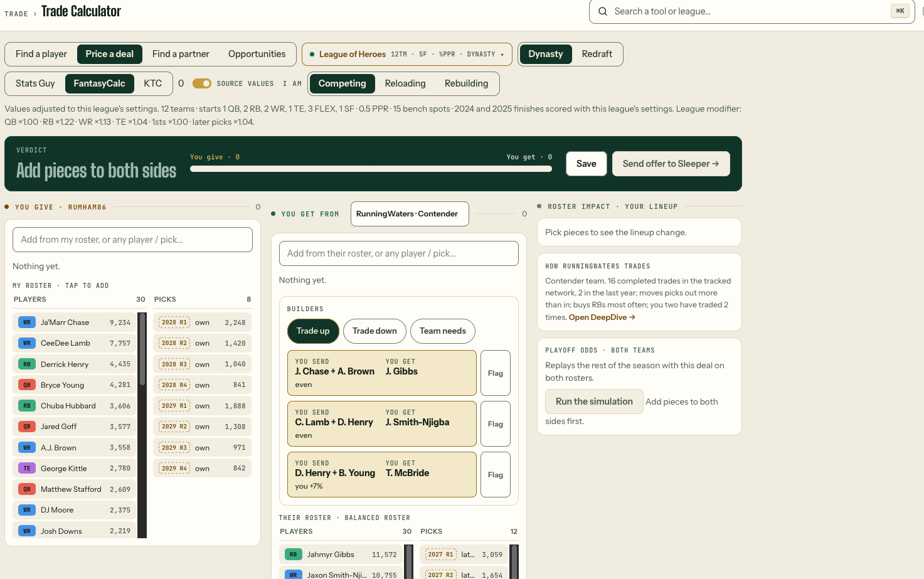This screenshot has width=924, height=579.
Task: Click the Trade breadcrumb link
Action: [x=16, y=14]
